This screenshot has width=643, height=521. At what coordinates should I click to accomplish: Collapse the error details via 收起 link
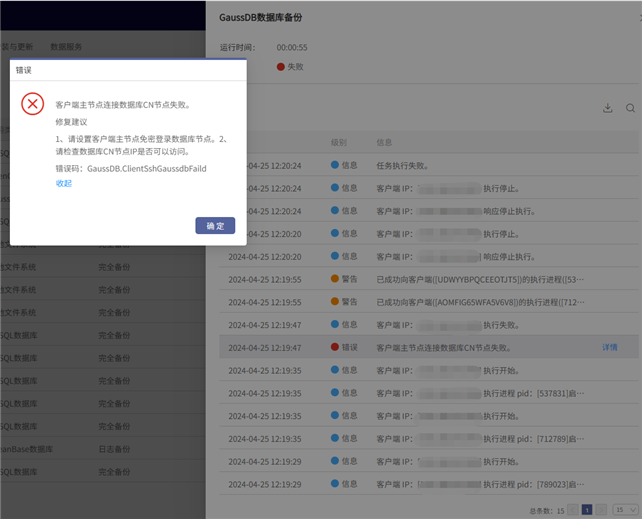(x=64, y=183)
